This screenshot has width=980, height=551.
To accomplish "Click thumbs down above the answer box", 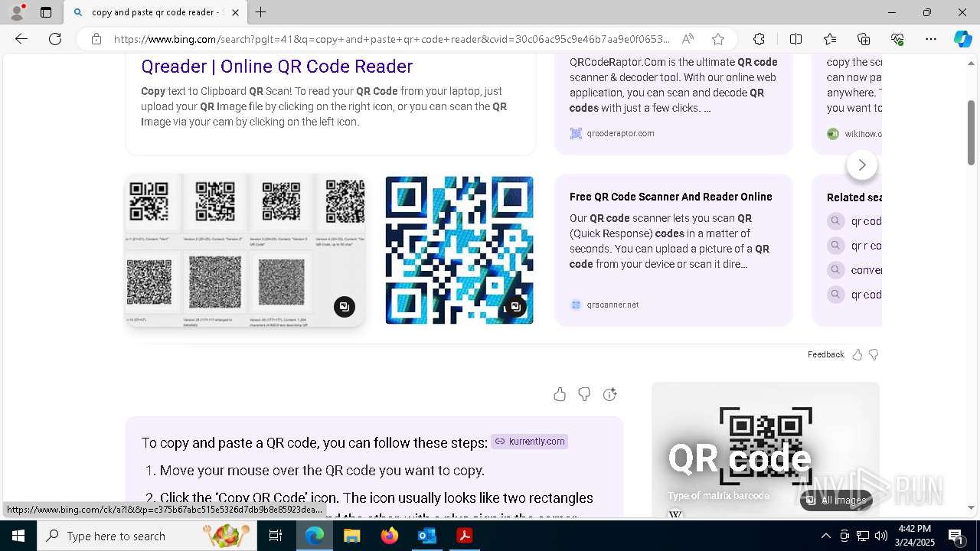I will (584, 394).
